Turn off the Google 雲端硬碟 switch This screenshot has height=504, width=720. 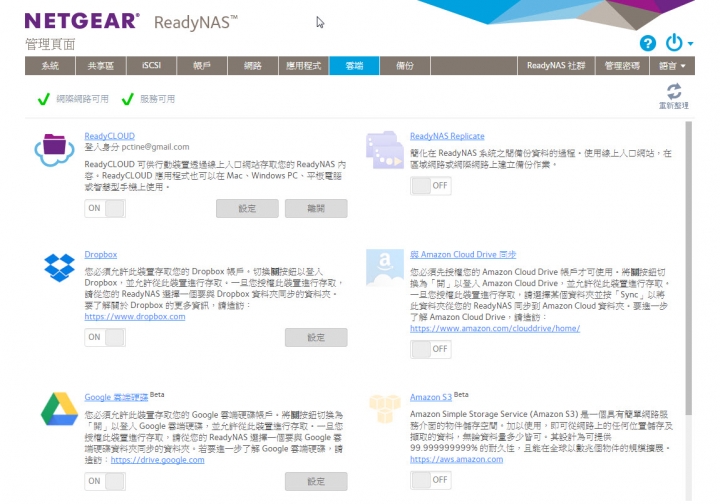[x=105, y=481]
